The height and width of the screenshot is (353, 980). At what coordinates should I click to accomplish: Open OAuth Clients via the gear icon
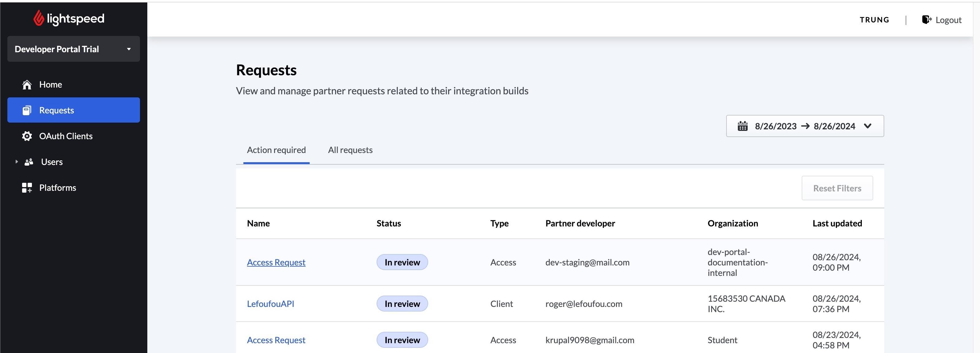pos(27,136)
